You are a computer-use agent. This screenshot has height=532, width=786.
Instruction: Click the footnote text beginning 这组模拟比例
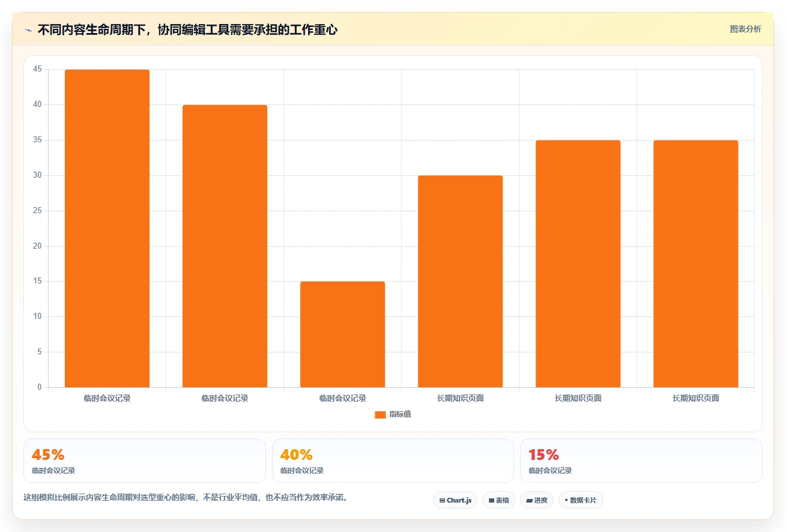[186, 498]
